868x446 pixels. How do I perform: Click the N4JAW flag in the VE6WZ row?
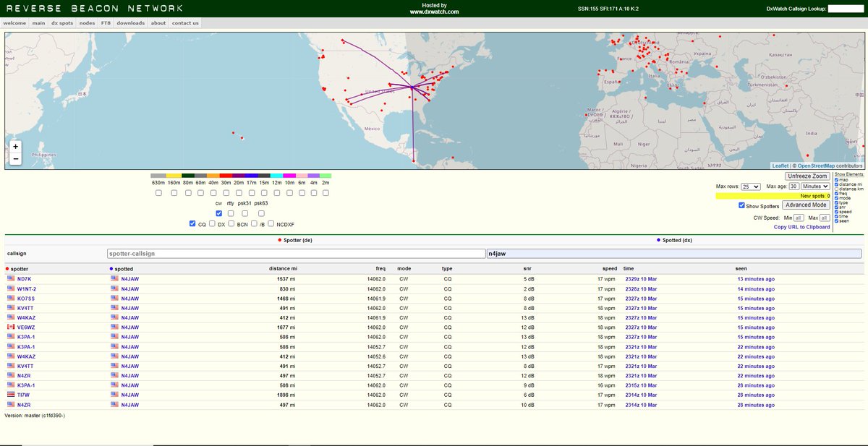tap(114, 327)
